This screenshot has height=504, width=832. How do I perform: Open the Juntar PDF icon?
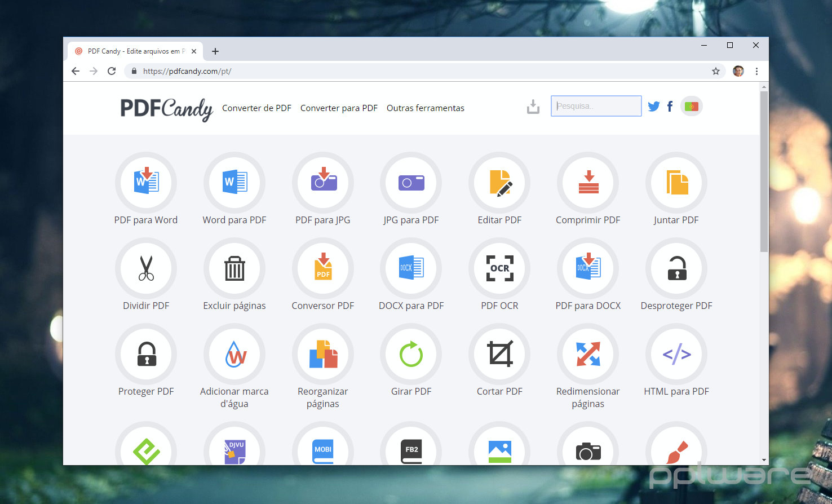coord(676,183)
